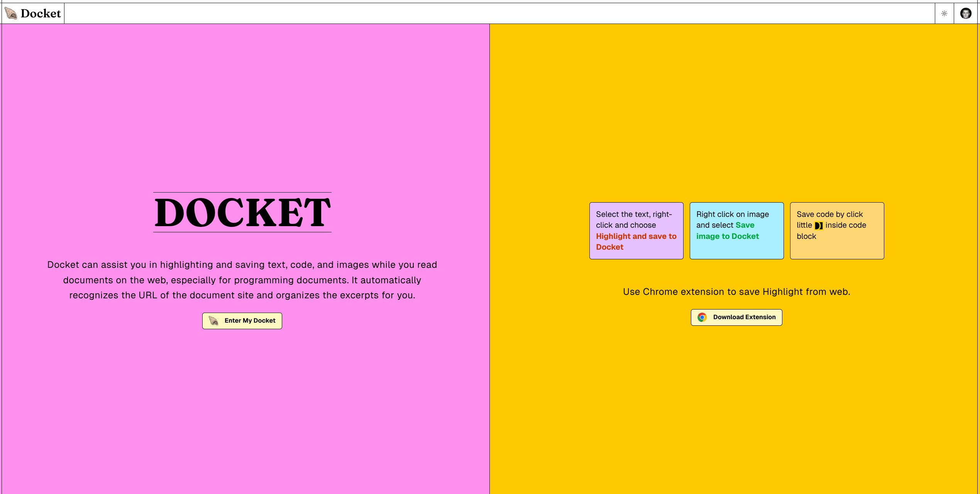Image resolution: width=980 pixels, height=494 pixels.
Task: Click the Docket description paragraph
Action: (242, 280)
